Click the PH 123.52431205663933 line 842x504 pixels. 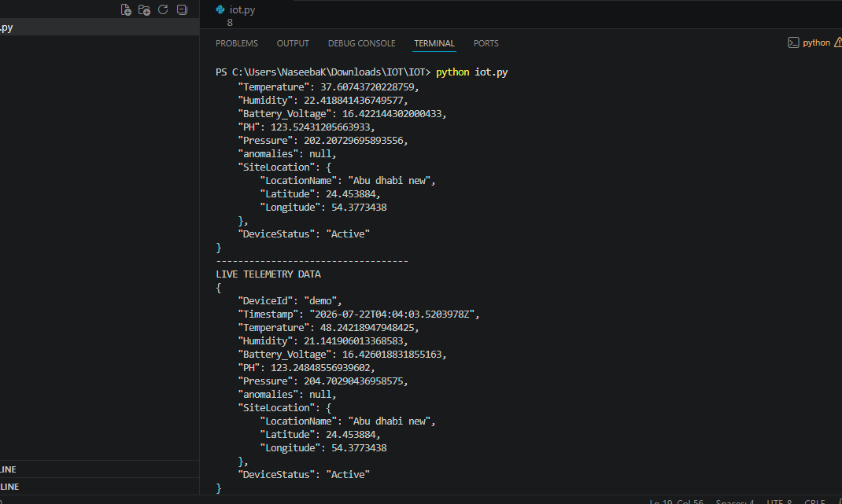click(x=306, y=127)
